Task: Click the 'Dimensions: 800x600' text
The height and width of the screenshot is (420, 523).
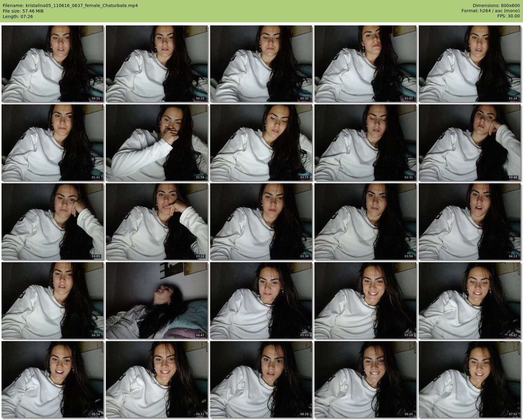Action: [496, 6]
